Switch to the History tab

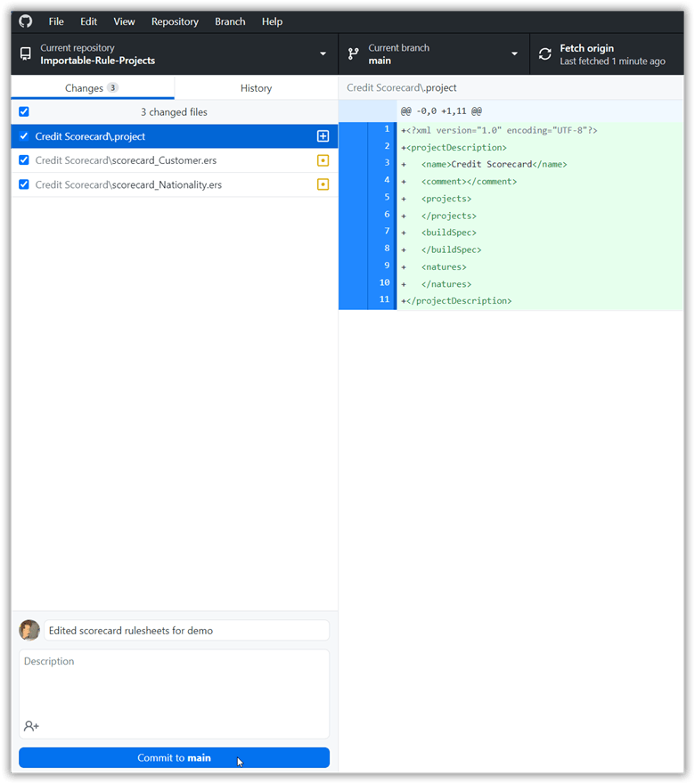(x=256, y=88)
